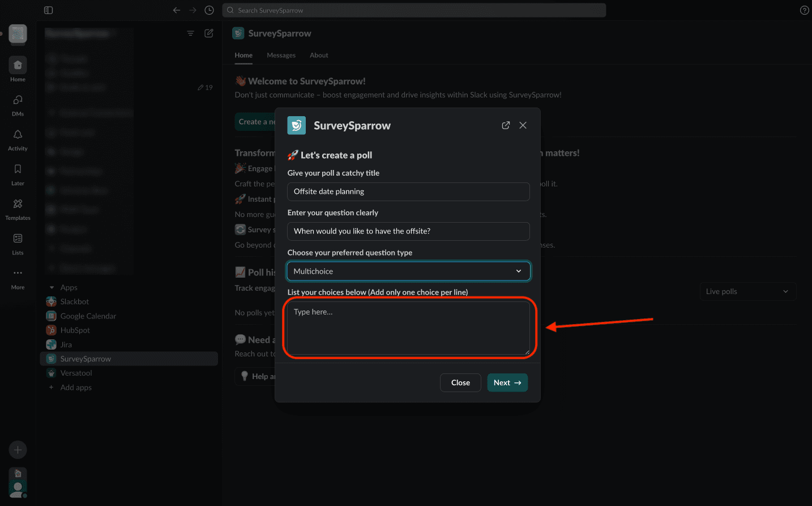Click the back navigation arrow
This screenshot has height=506, width=812.
(x=177, y=10)
